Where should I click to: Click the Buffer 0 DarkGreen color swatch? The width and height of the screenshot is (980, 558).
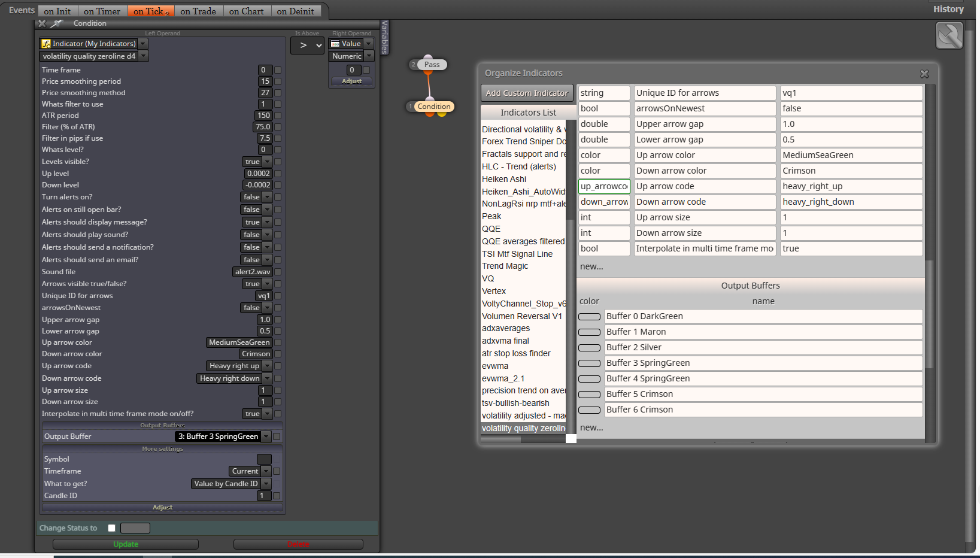click(x=589, y=316)
